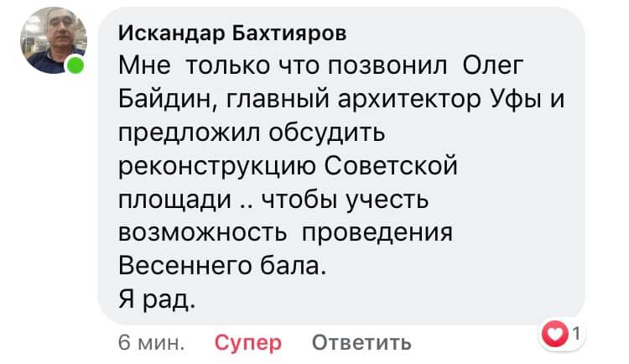This screenshot has height=364, width=629.
Task: Click the word проведения in the comment
Action: pos(376,235)
